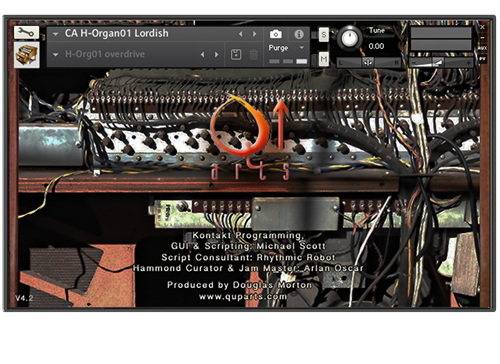Viewport: 500px width, 364px height.
Task: Click the V4.2 version label
Action: [24, 298]
